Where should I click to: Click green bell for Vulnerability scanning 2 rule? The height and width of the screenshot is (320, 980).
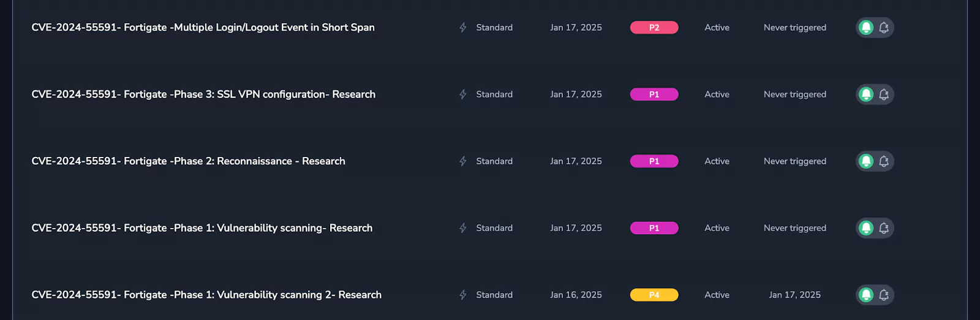pyautogui.click(x=866, y=295)
